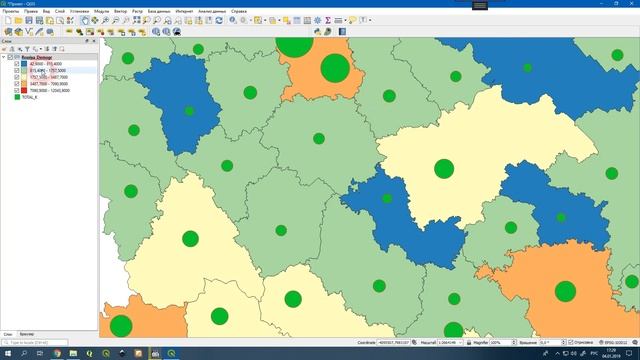Viewport: 640px width, 360px height.
Task: Click the coordinate input field in status bar
Action: 393,342
